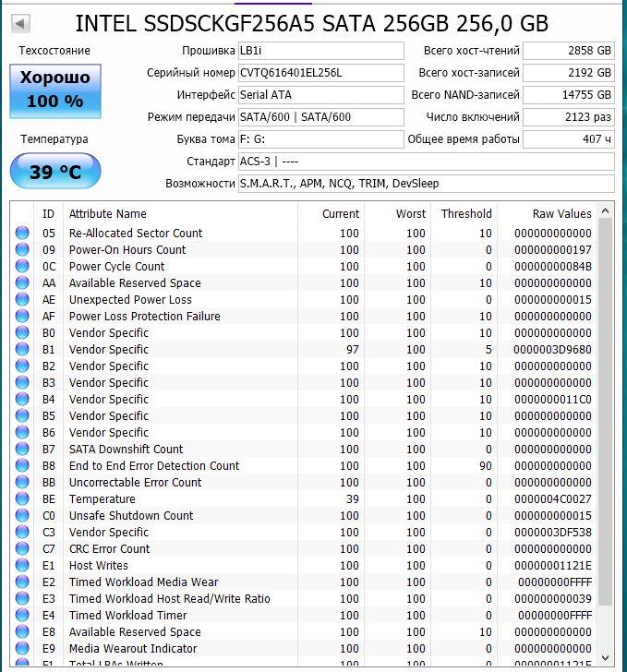Image resolution: width=627 pixels, height=672 pixels.
Task: Click status orb for AA Available Reserved Space
Action: [x=22, y=282]
